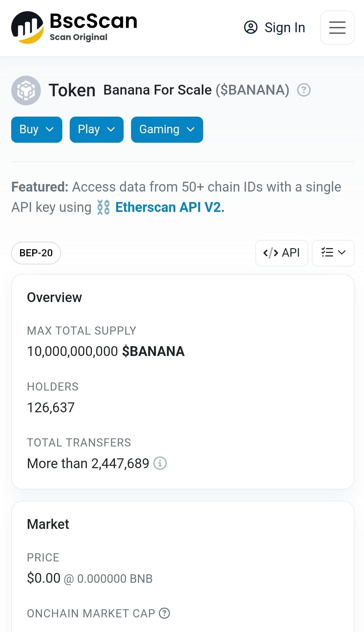This screenshot has width=364, height=636.
Task: Expand the Buy dropdown
Action: [37, 130]
